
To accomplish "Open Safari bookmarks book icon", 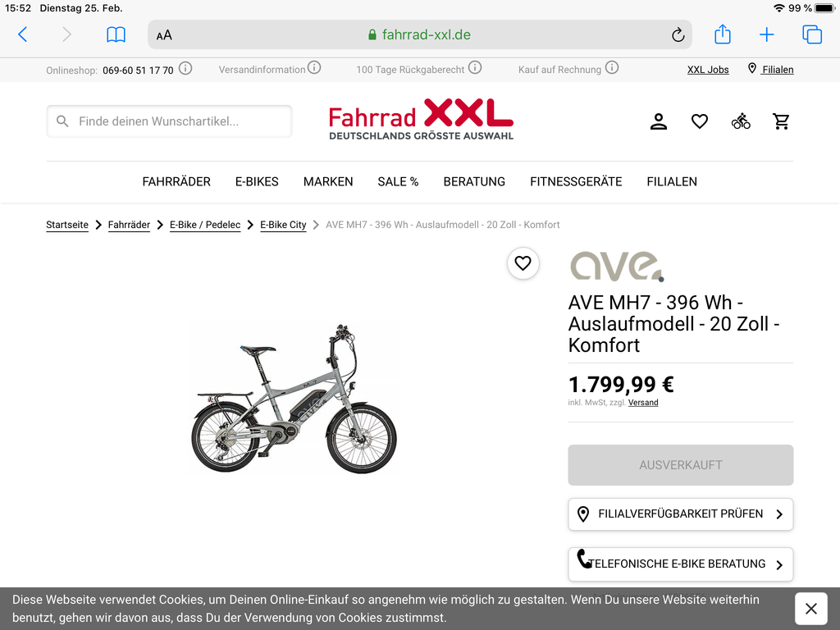I will coord(116,34).
